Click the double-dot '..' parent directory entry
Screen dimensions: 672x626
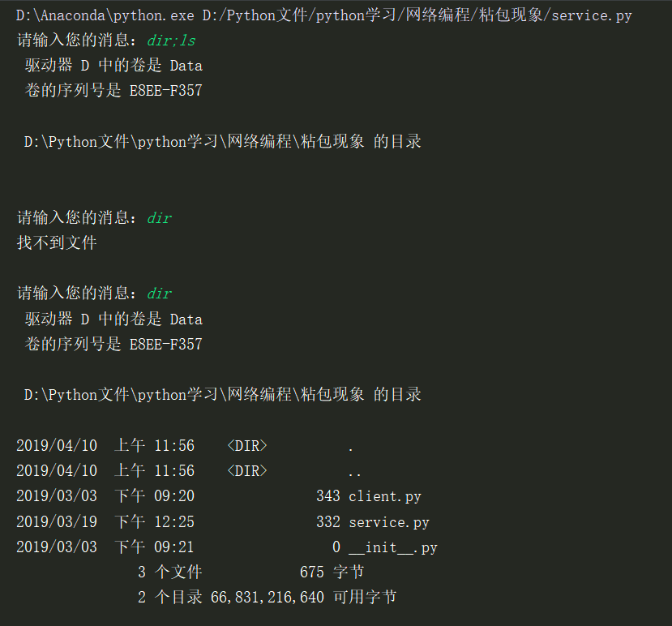coord(354,471)
